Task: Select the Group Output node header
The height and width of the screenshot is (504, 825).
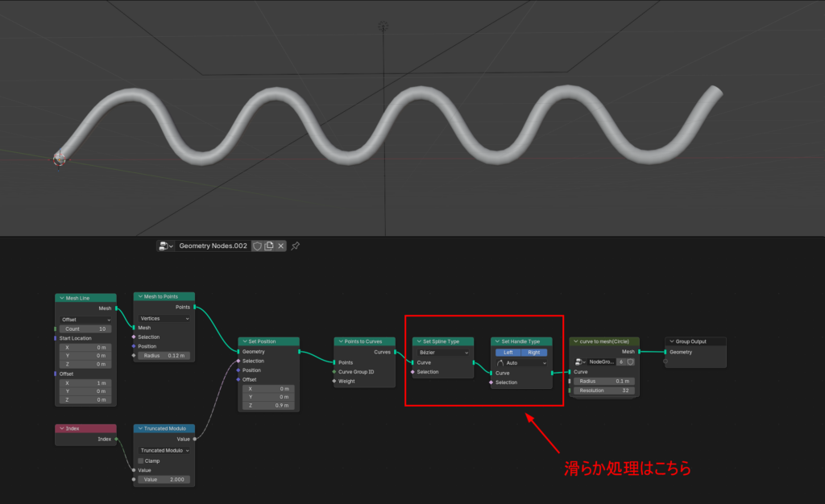Action: [x=695, y=341]
